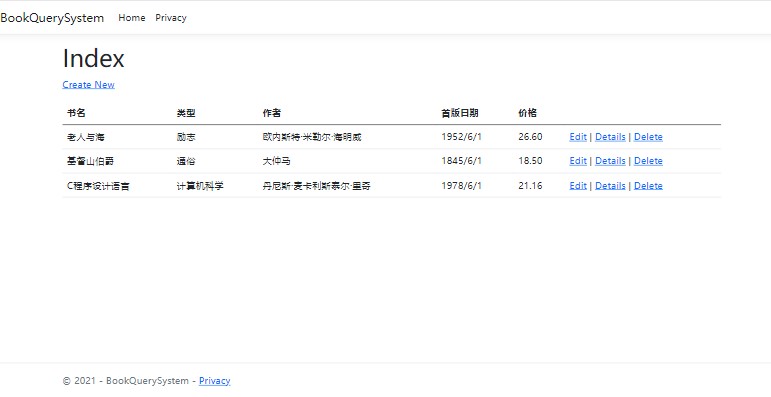Click the 励志 type cell
771x397 pixels.
pos(186,137)
